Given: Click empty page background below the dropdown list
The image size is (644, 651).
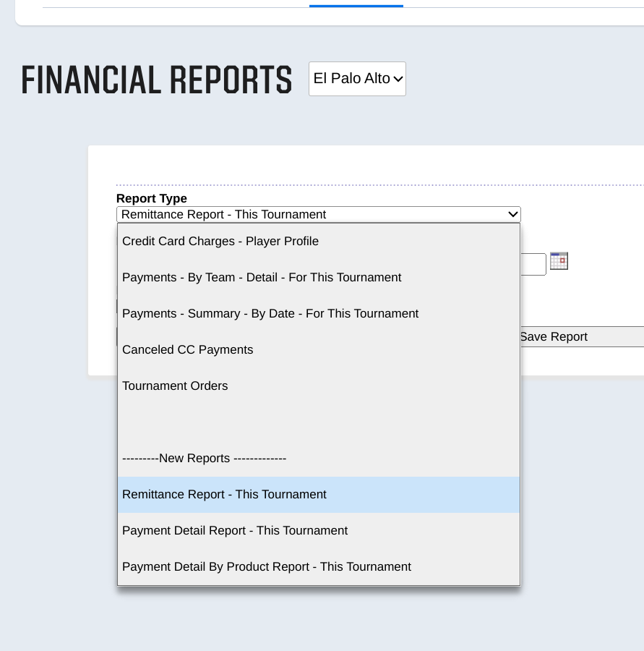Looking at the screenshot, I should [x=318, y=622].
